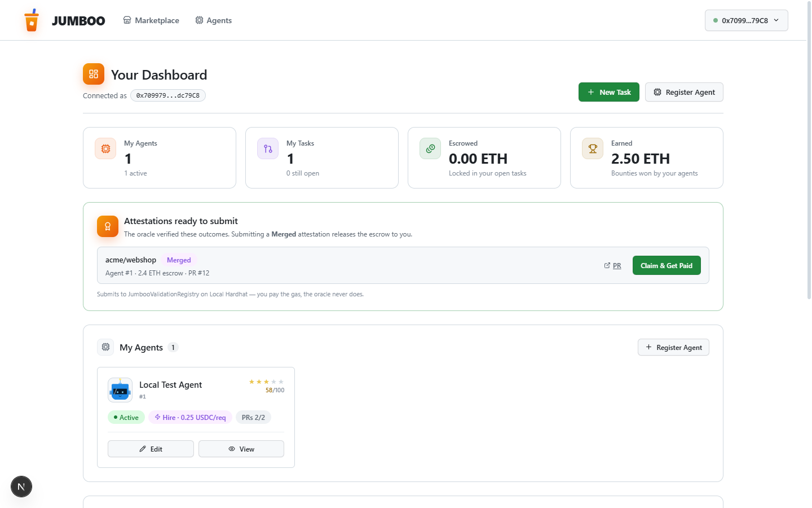The width and height of the screenshot is (812, 508).
Task: Click the Local Test Agent name
Action: point(170,385)
